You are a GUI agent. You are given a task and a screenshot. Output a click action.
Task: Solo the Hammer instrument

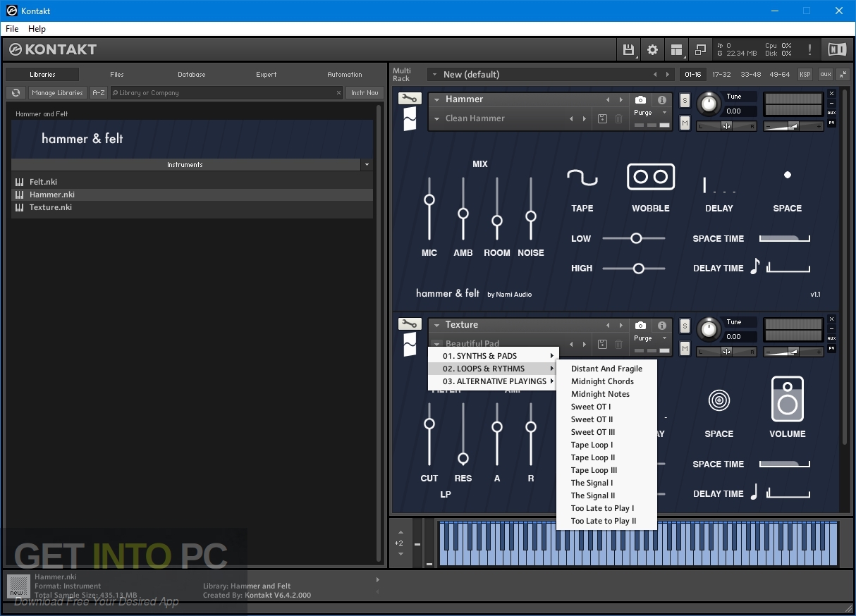point(685,101)
